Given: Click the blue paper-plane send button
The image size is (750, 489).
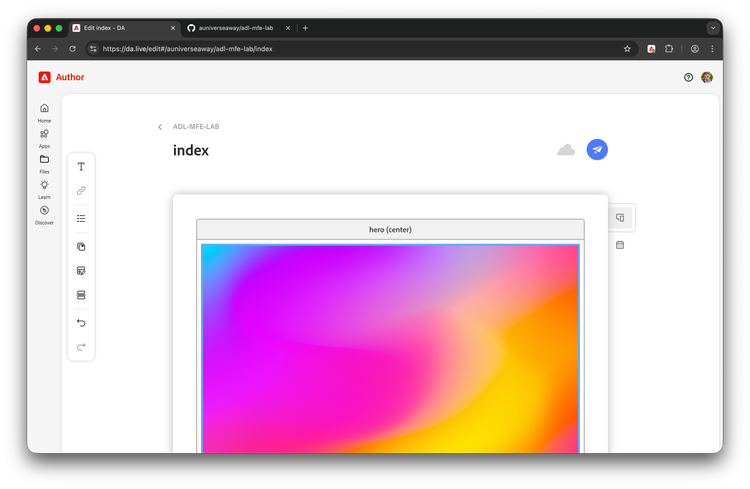Looking at the screenshot, I should pos(597,149).
